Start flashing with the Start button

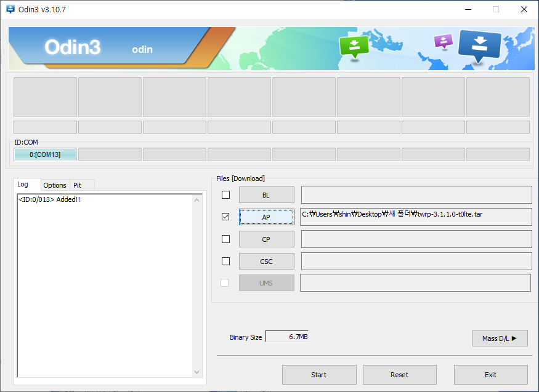pyautogui.click(x=319, y=375)
